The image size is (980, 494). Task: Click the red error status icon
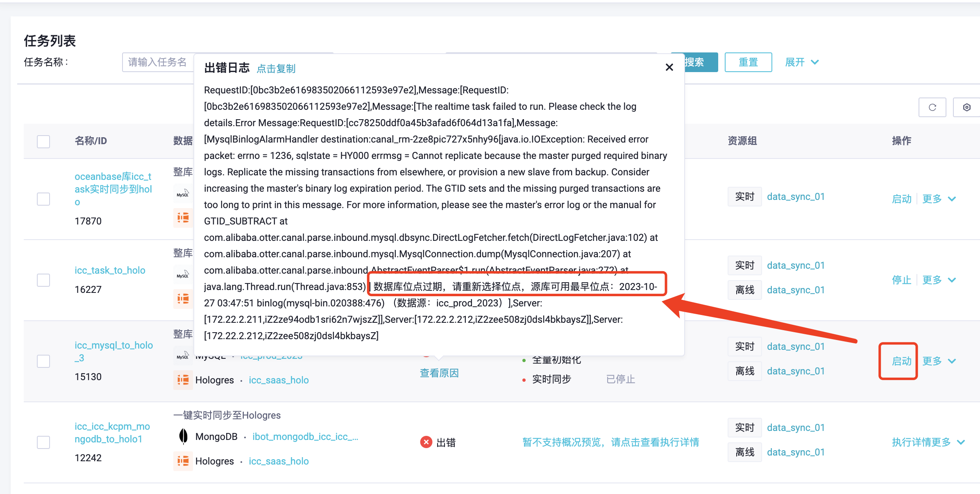coord(426,442)
